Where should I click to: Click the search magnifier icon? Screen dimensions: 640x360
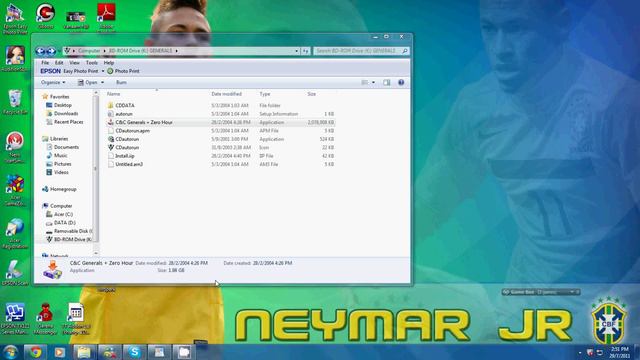pyautogui.click(x=405, y=51)
